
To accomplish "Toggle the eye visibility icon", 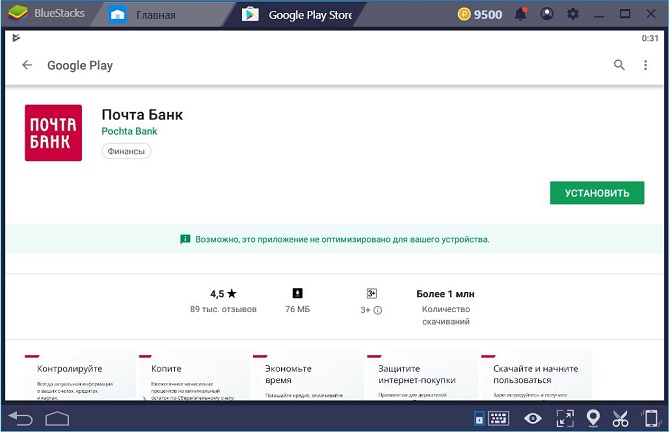I will pos(533,418).
